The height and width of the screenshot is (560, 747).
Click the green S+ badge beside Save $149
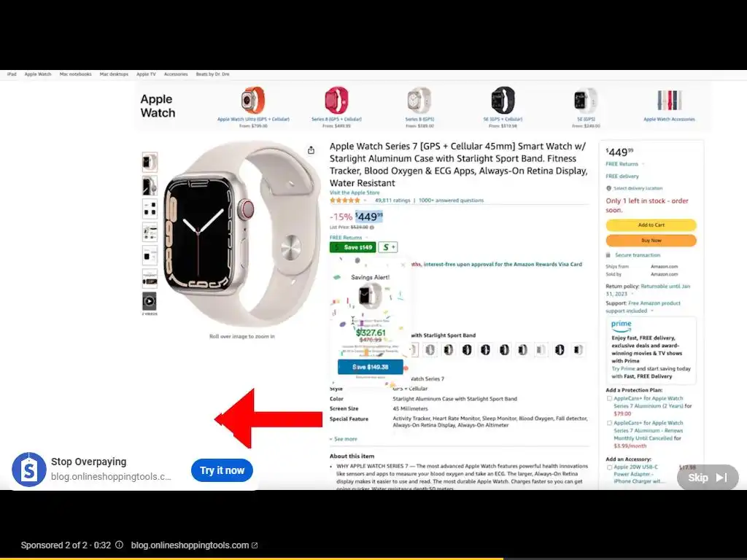point(388,247)
